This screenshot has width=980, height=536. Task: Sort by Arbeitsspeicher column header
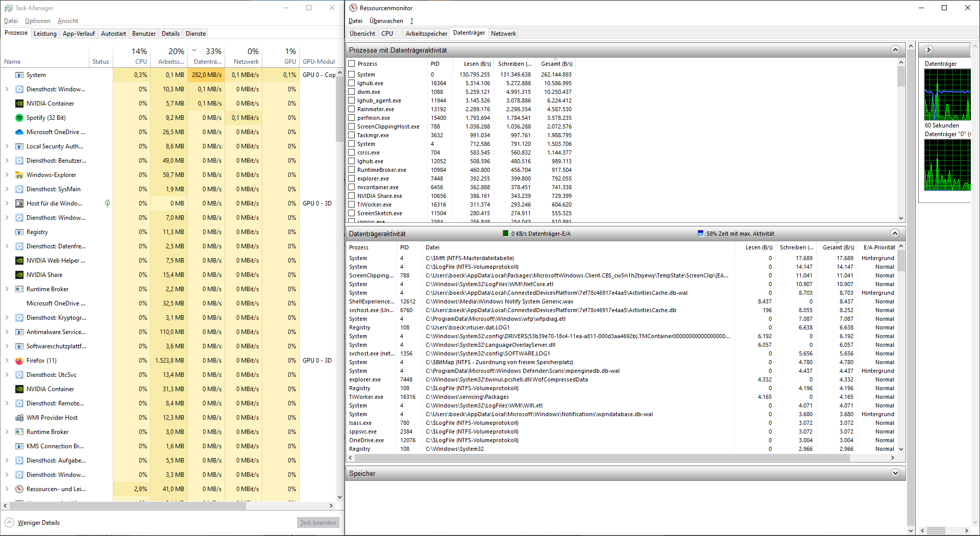[169, 56]
